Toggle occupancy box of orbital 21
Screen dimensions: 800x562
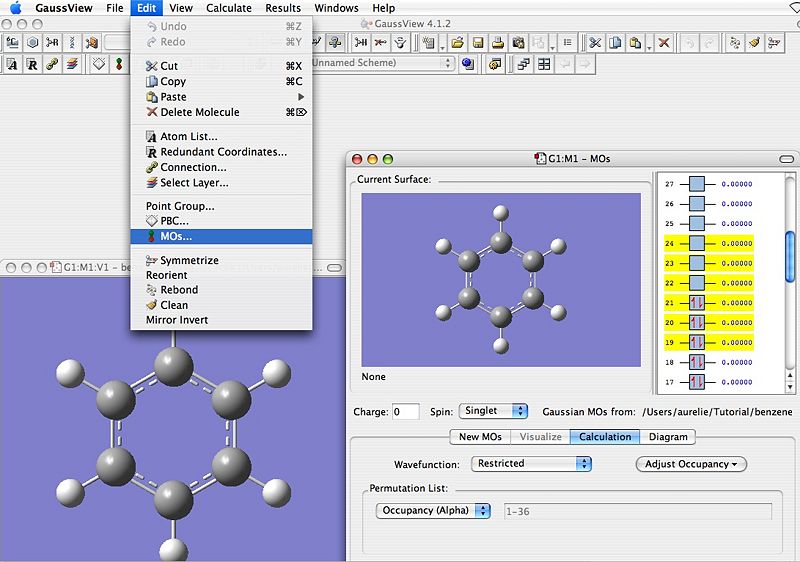697,302
